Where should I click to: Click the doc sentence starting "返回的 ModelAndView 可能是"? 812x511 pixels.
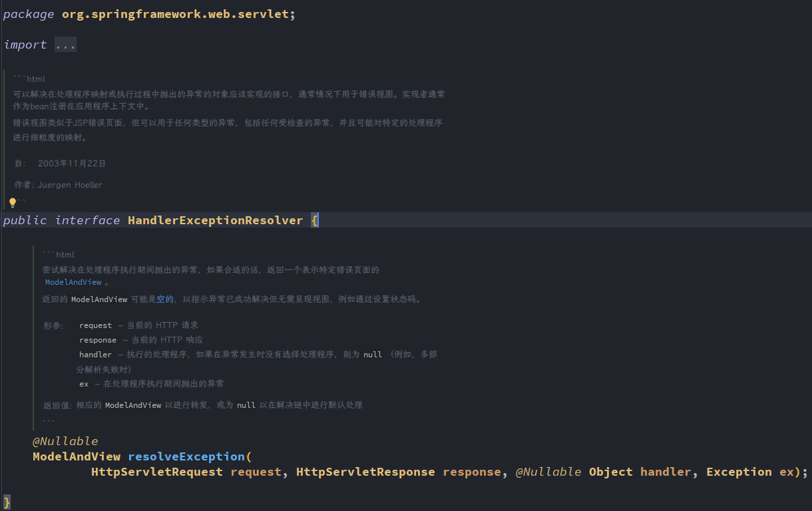[x=232, y=299]
